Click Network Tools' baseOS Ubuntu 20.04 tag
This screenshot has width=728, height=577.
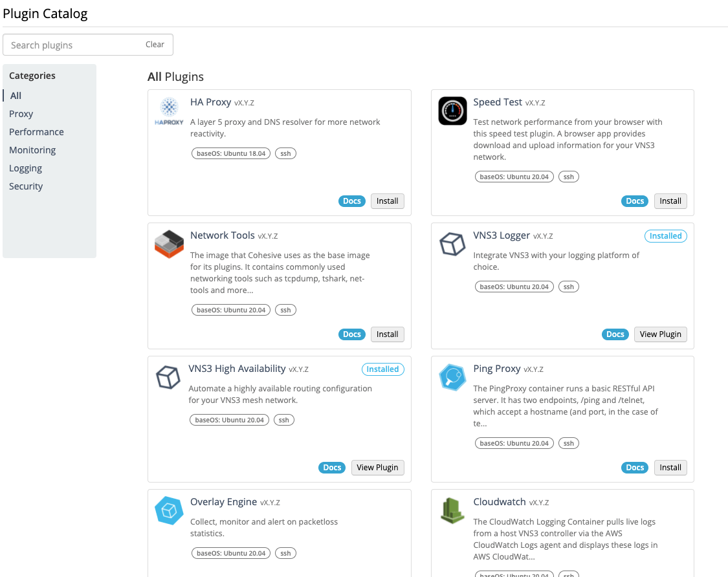tap(231, 310)
